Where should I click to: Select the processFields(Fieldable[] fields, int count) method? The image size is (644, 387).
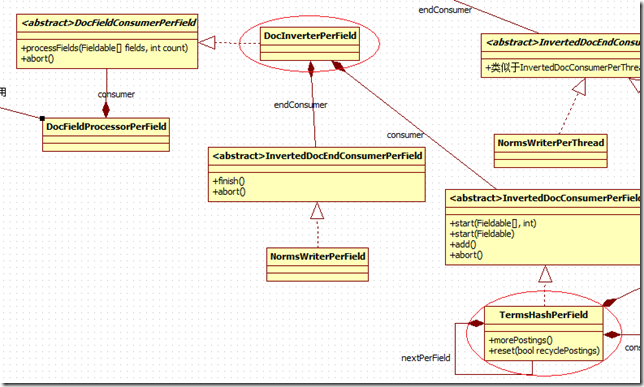(x=104, y=48)
